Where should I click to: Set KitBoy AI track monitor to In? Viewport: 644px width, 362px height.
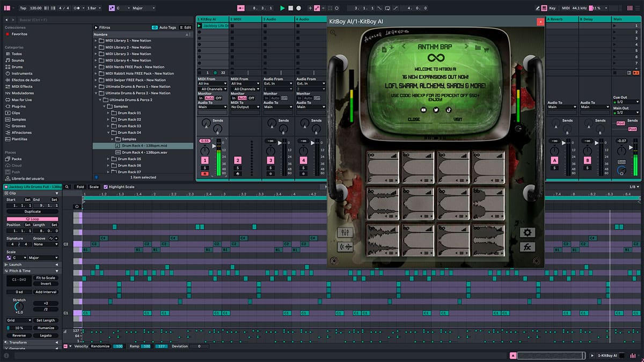(x=201, y=98)
